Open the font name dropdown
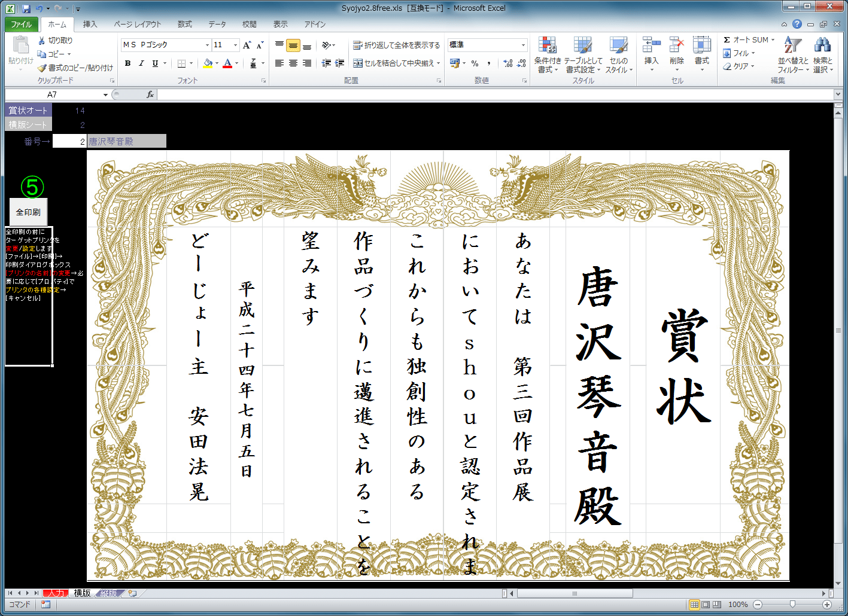This screenshot has height=616, width=848. pos(207,45)
